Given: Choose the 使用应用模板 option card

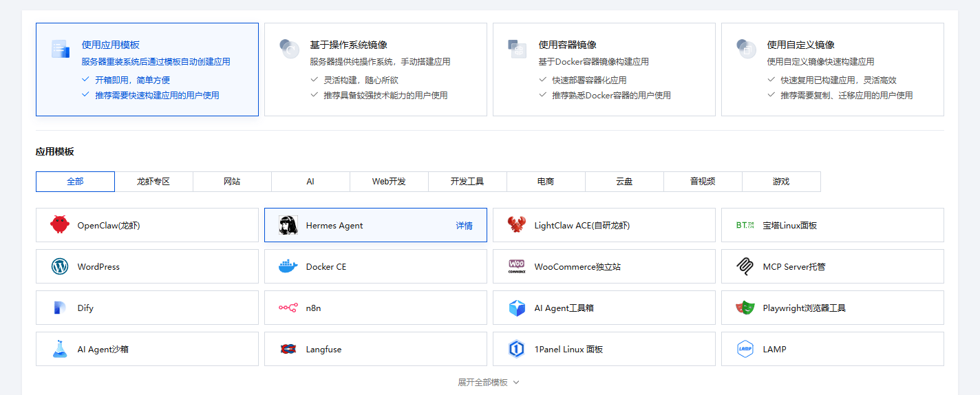Looking at the screenshot, I should coord(147,70).
